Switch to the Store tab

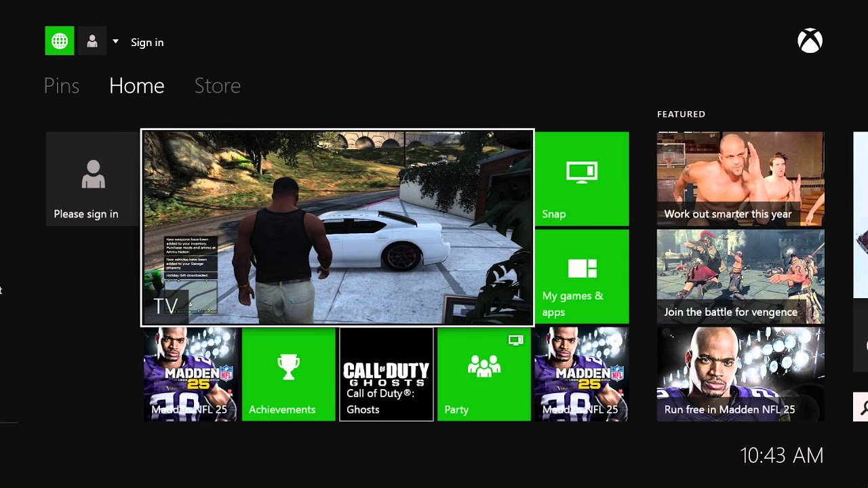(x=218, y=85)
